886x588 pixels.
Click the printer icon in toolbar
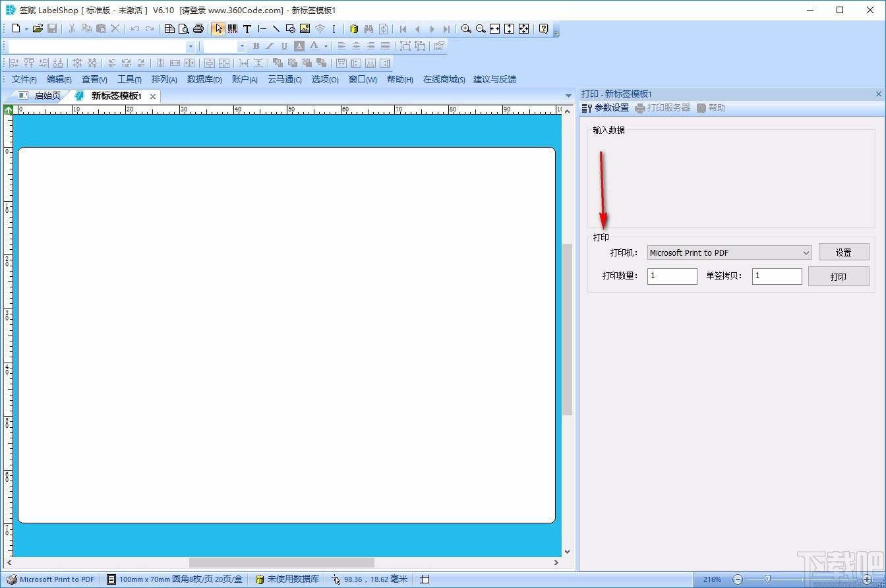pyautogui.click(x=198, y=28)
